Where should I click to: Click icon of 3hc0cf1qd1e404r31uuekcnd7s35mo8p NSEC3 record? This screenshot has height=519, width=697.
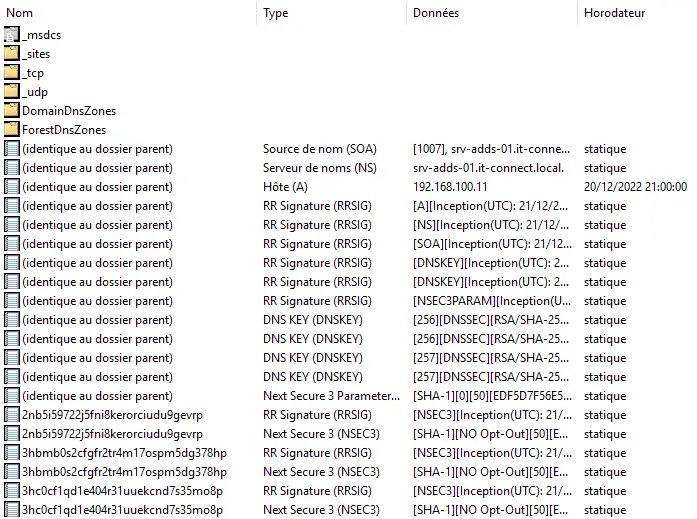pos(12,510)
